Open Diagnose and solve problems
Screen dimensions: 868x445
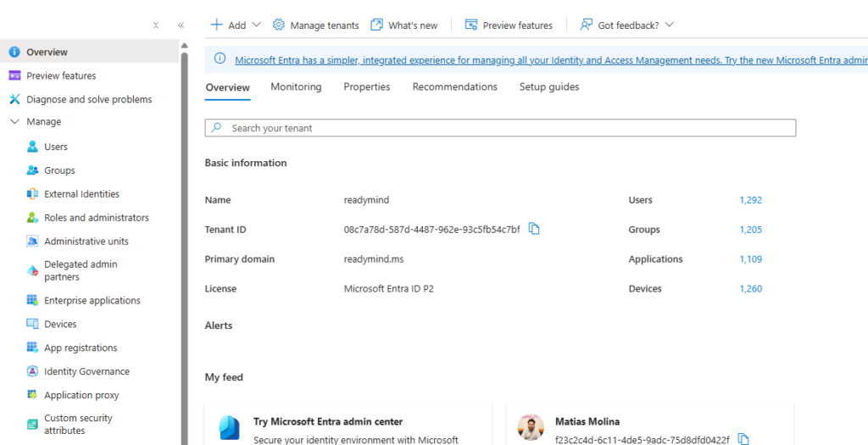(89, 99)
